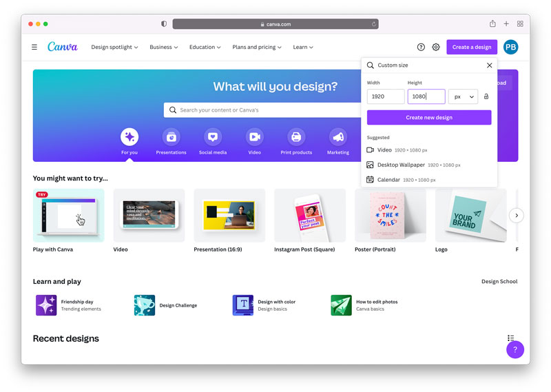Open Design School link
The height and width of the screenshot is (392, 551).
[x=499, y=281]
